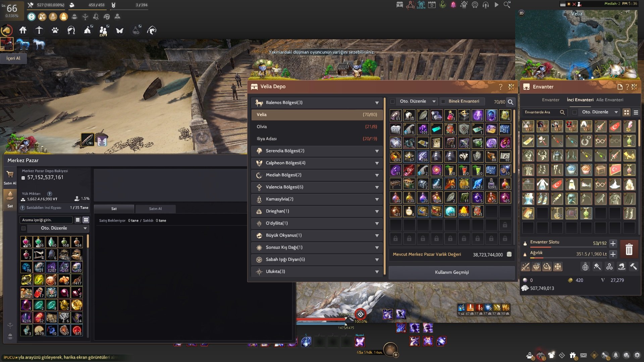Screen dimensions: 644x362
Task: Click the Velia minimap
Action: [x=577, y=45]
